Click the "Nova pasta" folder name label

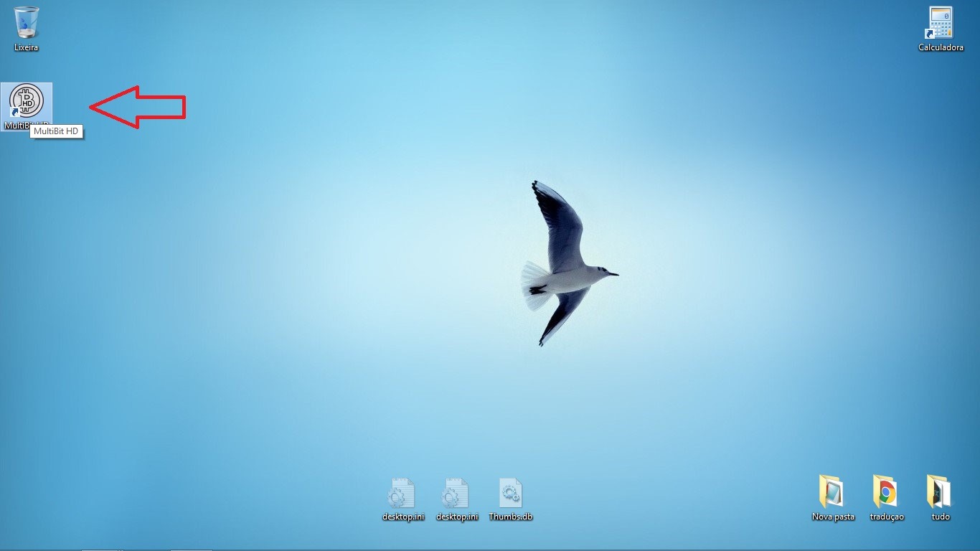click(x=833, y=517)
